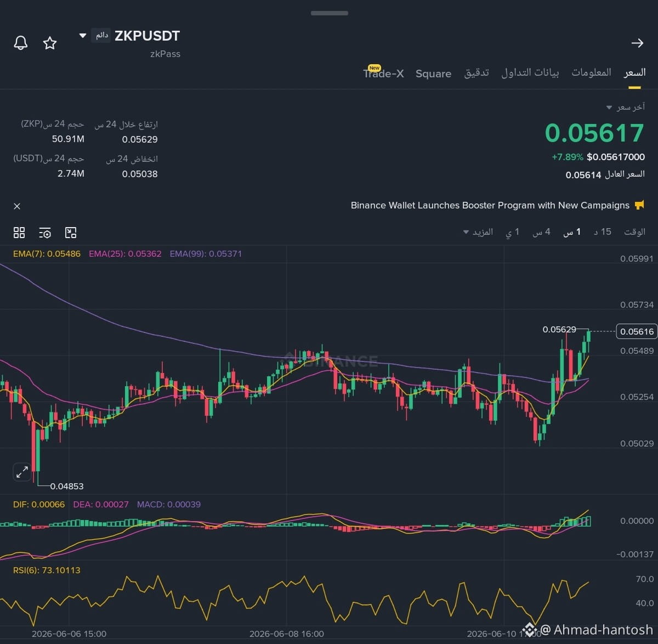Open the ZKPUSDT pair selector dropdown arrow
The image size is (658, 644).
[x=83, y=36]
